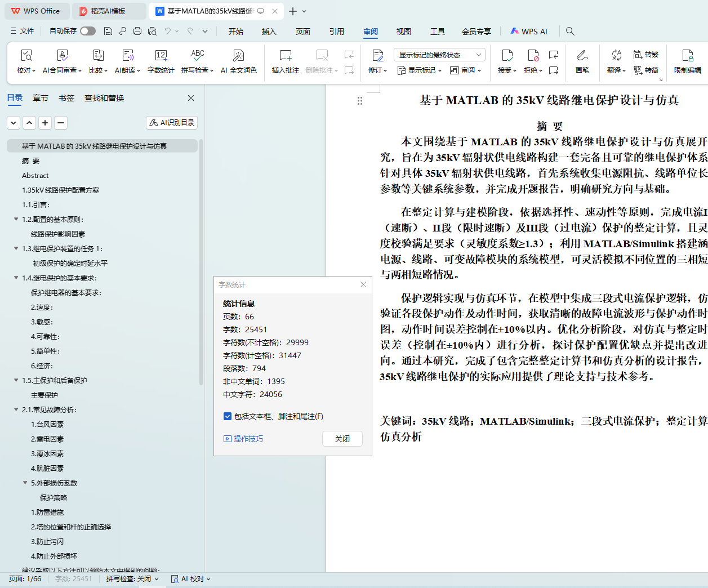
Task: Switch to the 视图 ribbon tab
Action: 403,32
